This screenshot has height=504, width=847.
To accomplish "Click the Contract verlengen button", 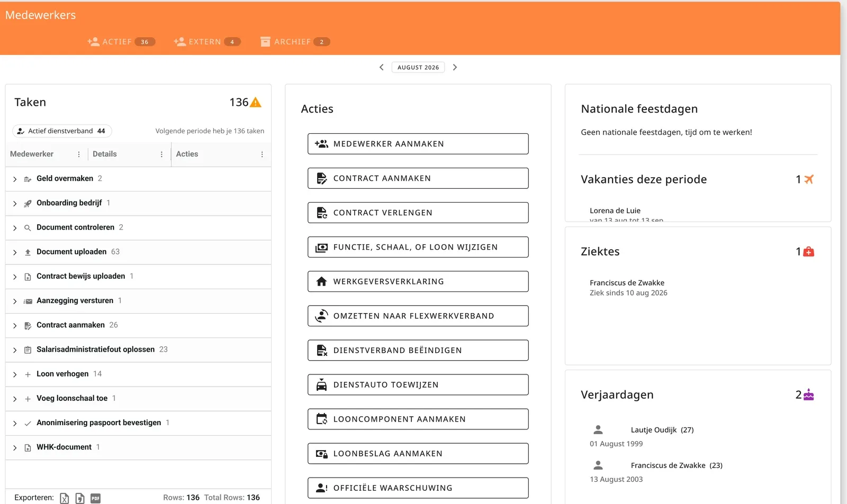I will 418,213.
